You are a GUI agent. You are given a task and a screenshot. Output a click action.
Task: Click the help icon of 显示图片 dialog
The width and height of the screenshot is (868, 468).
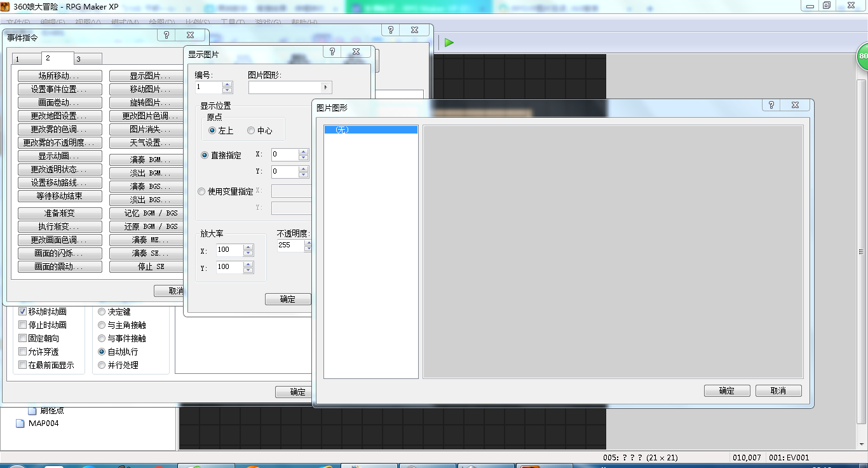point(332,52)
